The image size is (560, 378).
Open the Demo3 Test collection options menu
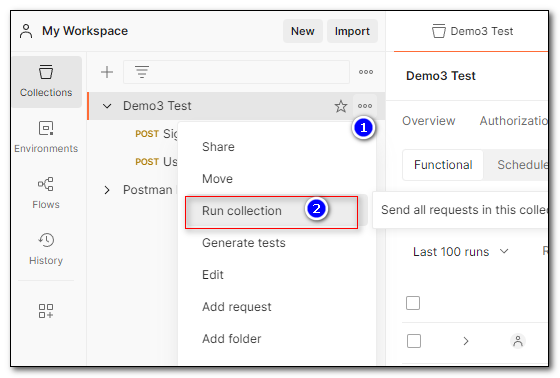coord(365,106)
